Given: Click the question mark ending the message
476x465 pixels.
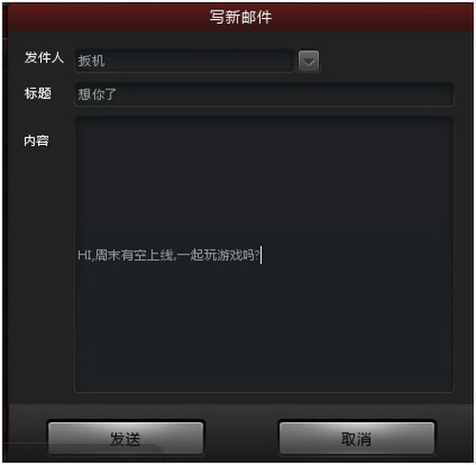Looking at the screenshot, I should pos(257,255).
